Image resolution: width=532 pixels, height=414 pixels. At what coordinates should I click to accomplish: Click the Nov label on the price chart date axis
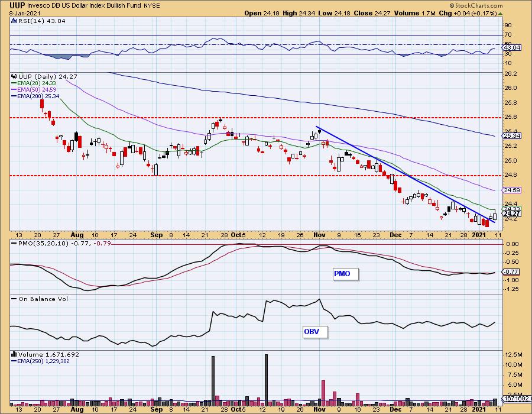pos(319,235)
